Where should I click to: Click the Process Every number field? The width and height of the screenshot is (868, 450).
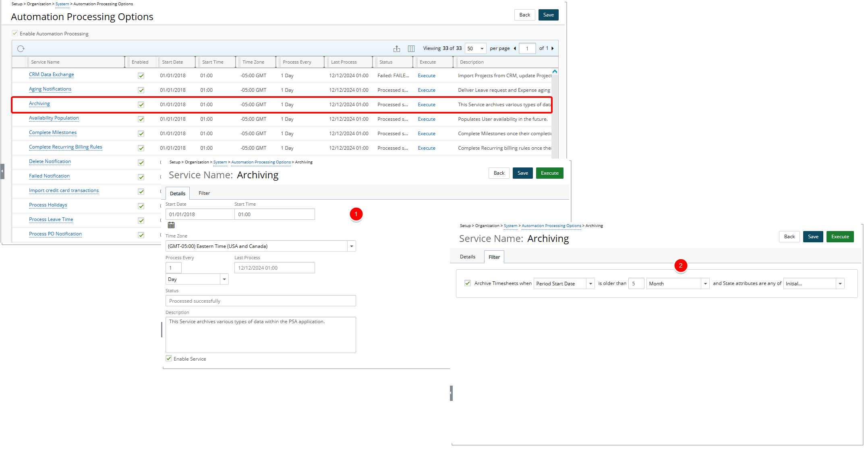point(173,268)
